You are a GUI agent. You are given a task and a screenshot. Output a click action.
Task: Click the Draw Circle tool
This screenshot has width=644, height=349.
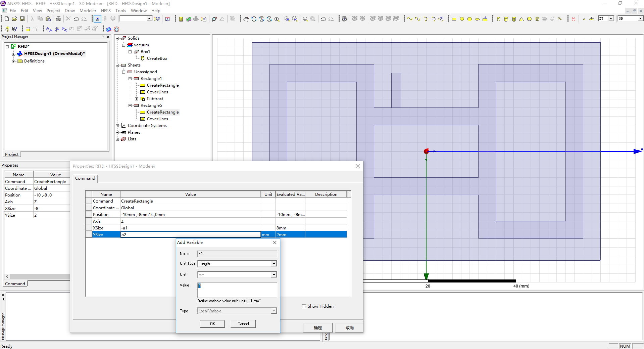click(x=462, y=19)
